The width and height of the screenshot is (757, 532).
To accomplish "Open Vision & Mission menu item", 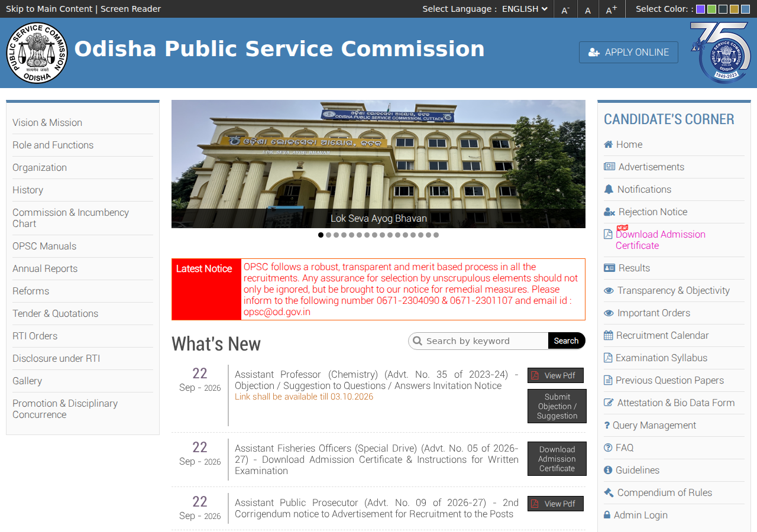I will 47,123.
